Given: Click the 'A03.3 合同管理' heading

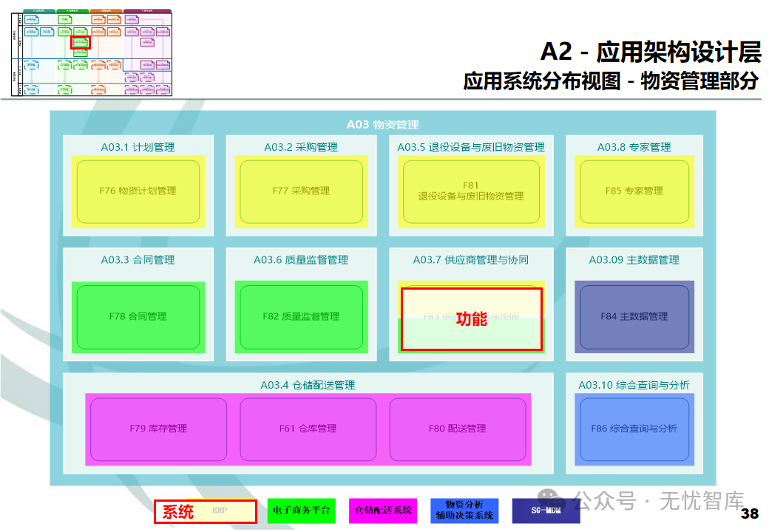Looking at the screenshot, I should [x=138, y=260].
